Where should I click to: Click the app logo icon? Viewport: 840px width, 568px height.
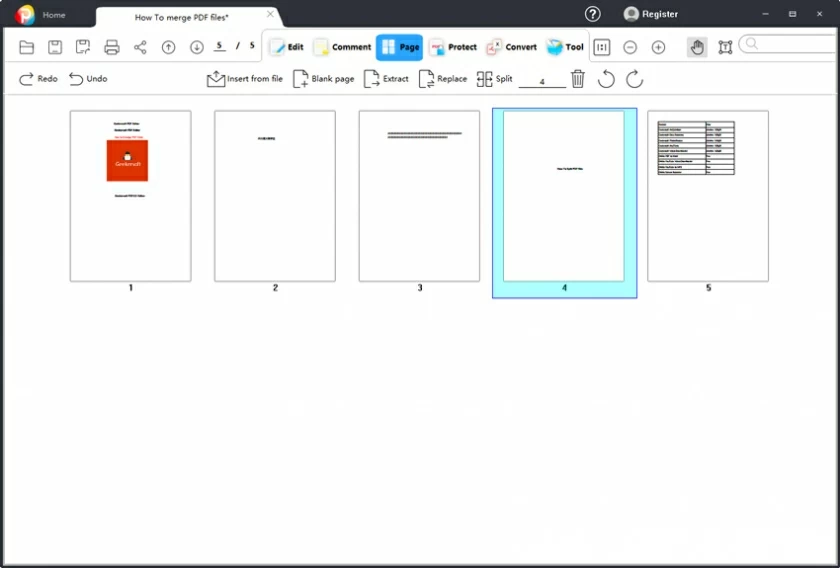pos(24,14)
